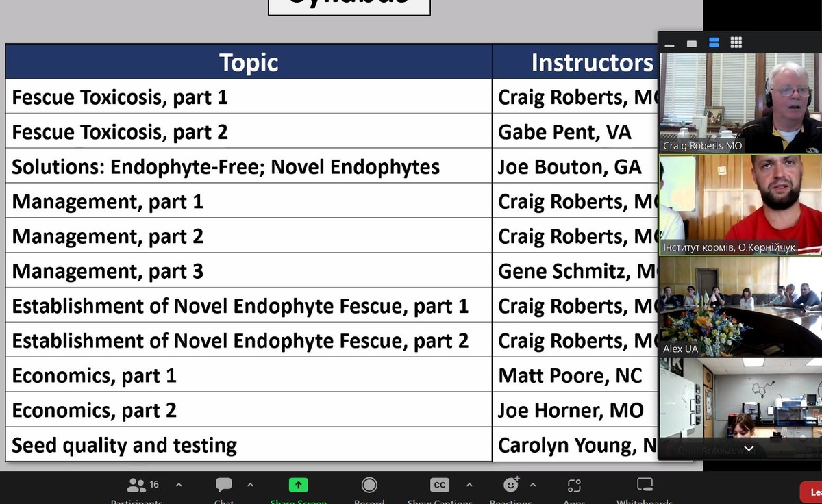822x504 pixels.
Task: Click the green Share Screen icon
Action: tap(298, 485)
